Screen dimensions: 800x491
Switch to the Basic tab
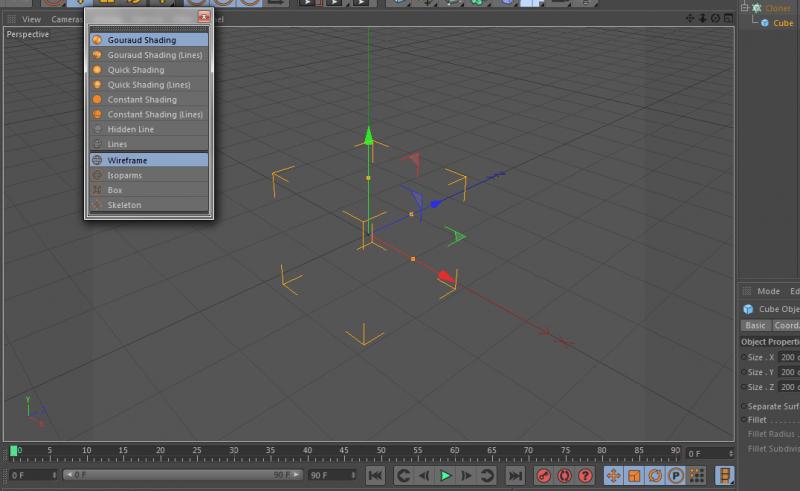tap(755, 325)
